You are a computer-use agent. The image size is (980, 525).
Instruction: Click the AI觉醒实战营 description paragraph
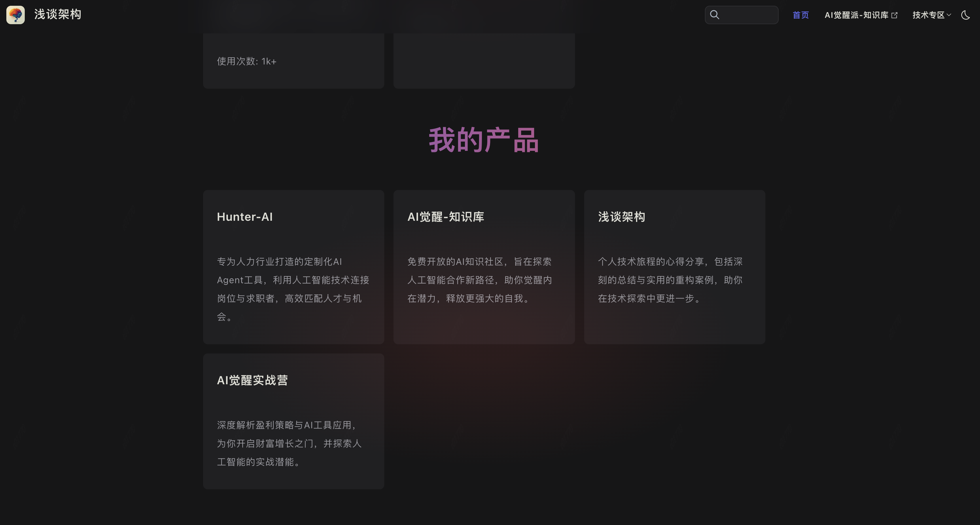click(289, 443)
